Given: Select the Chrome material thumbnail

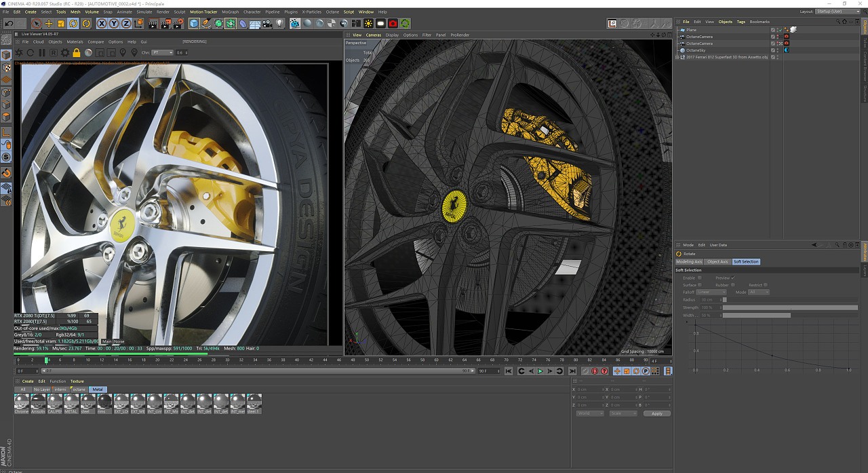Looking at the screenshot, I should [x=21, y=404].
